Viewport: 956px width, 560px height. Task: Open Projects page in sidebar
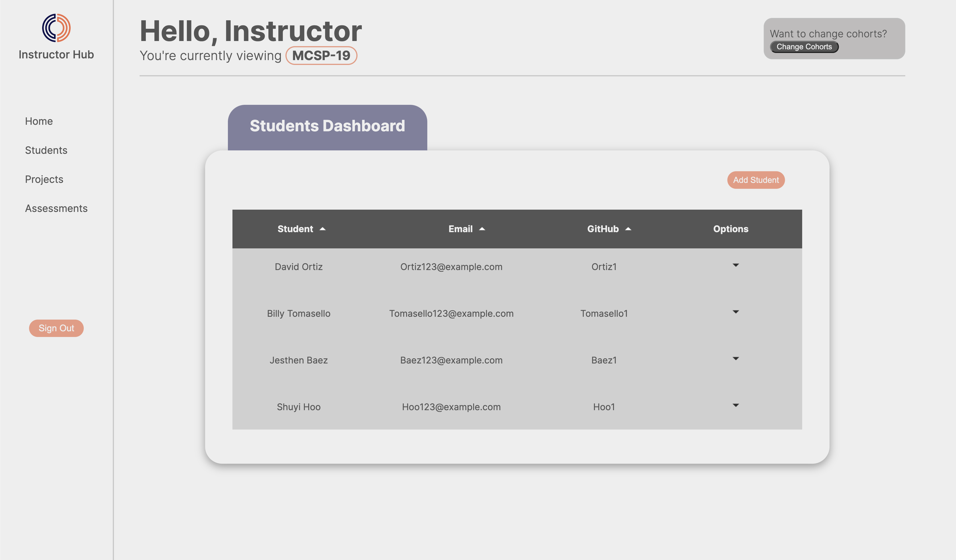coord(44,179)
